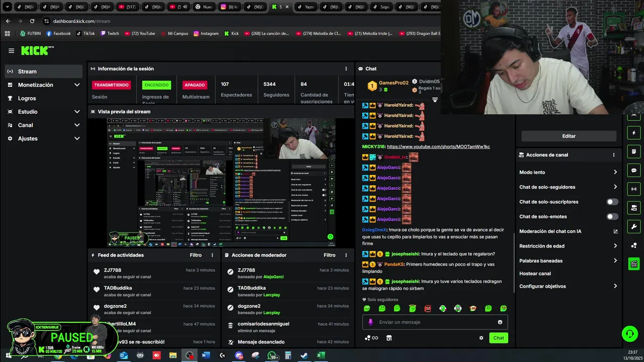Click the green headset support button

coord(629,334)
